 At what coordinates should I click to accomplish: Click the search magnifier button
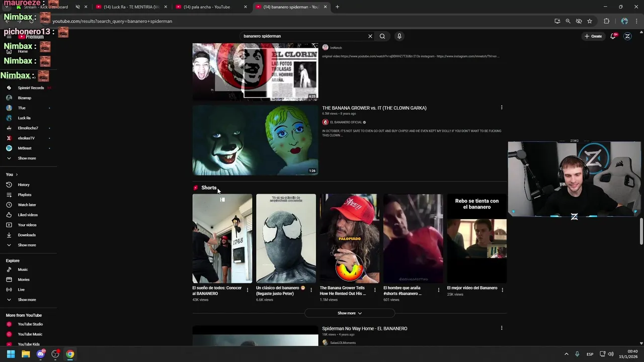[x=382, y=36]
